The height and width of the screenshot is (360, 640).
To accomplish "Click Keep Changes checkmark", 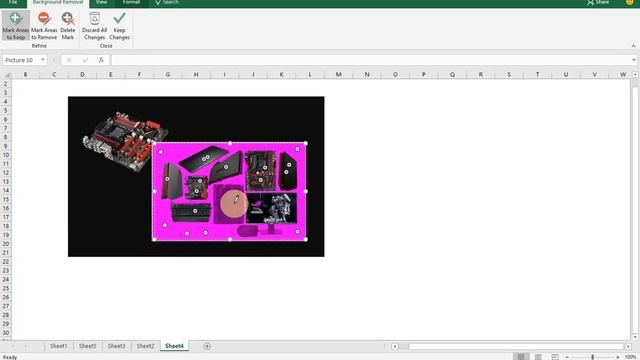I will click(x=120, y=26).
